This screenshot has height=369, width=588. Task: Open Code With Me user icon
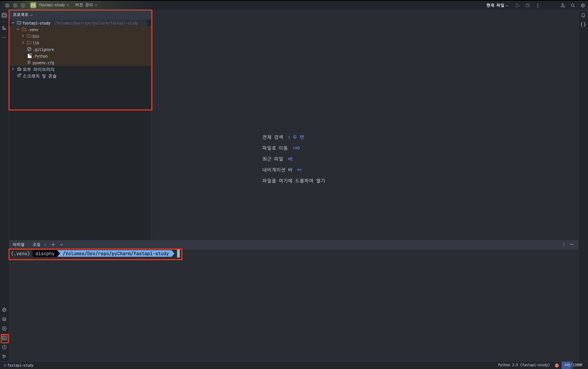coord(563,5)
